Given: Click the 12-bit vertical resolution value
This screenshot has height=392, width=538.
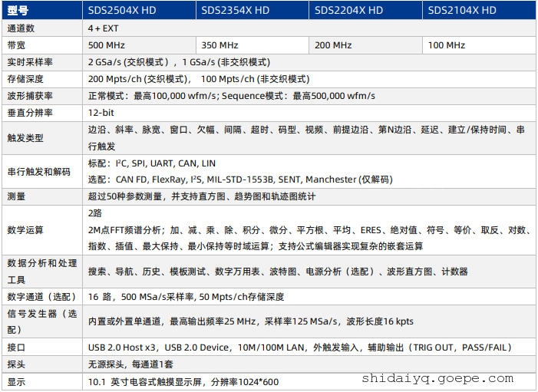Looking at the screenshot, I should pyautogui.click(x=101, y=113).
